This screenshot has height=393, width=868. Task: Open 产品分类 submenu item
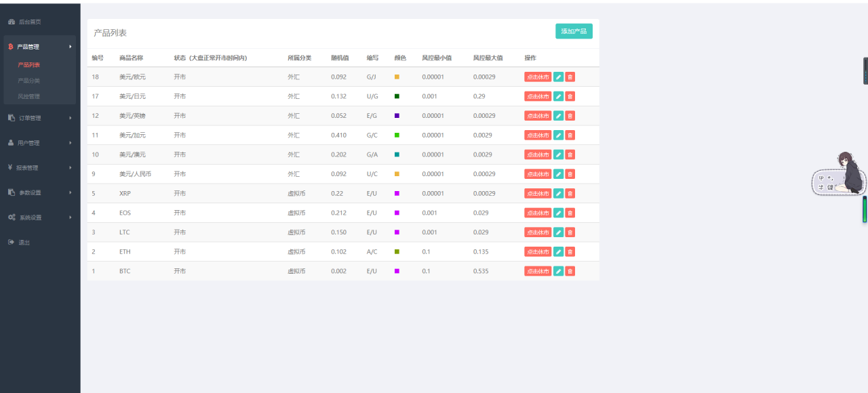(x=29, y=81)
